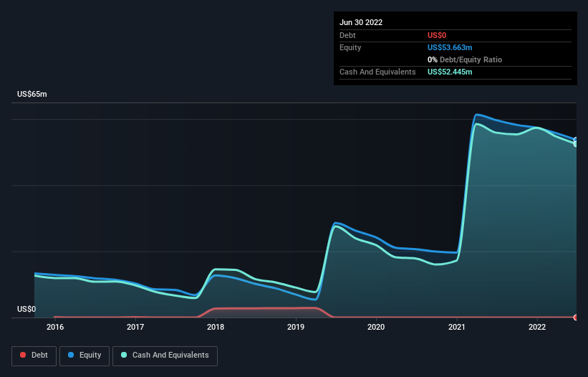Image resolution: width=588 pixels, height=377 pixels.
Task: Click the tooltip's Equity row label
Action: tap(350, 47)
